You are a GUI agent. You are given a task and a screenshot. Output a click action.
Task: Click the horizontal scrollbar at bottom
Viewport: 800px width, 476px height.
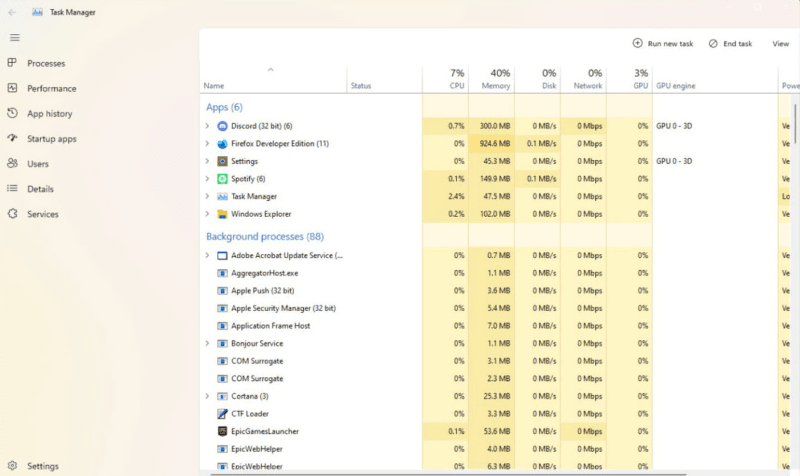click(x=448, y=474)
